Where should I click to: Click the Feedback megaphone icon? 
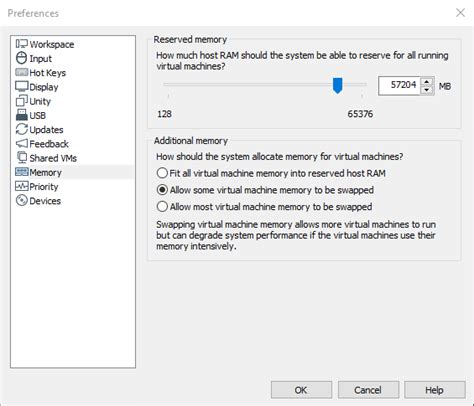click(x=22, y=143)
